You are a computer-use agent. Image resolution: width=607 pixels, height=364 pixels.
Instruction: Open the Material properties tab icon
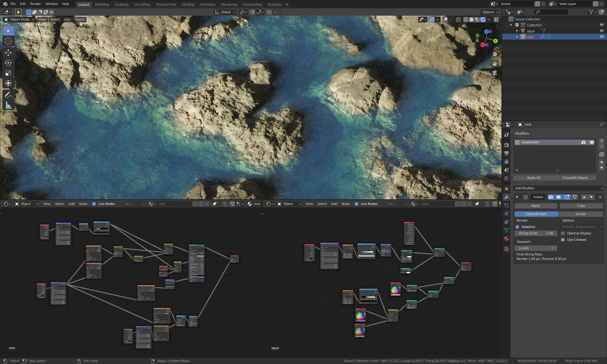point(506,238)
